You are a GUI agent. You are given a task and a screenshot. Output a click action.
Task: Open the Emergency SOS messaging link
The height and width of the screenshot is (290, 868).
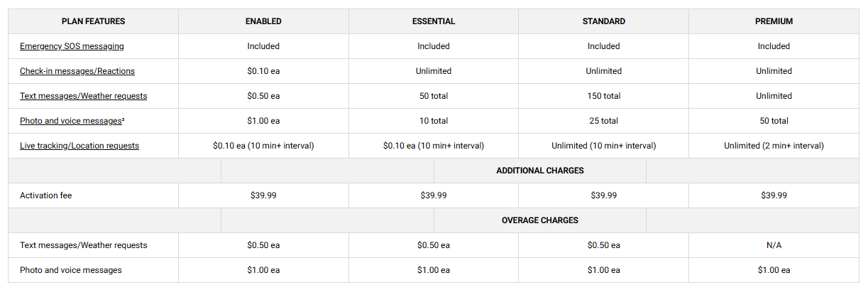point(72,46)
